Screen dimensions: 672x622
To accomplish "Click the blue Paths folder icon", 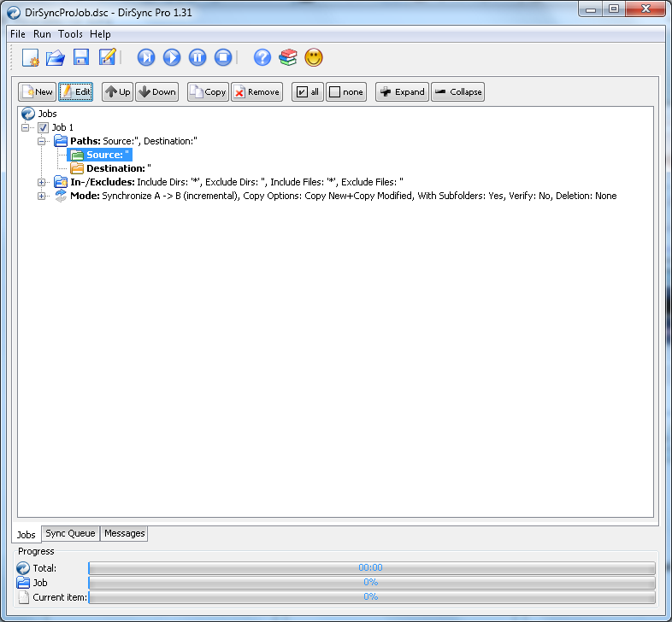I will pyautogui.click(x=61, y=141).
